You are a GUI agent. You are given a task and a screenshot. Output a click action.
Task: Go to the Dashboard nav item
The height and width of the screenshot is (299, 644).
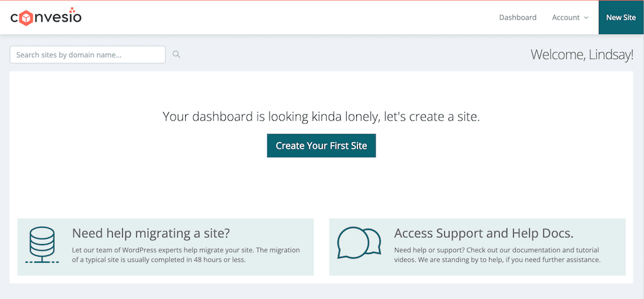tap(517, 17)
